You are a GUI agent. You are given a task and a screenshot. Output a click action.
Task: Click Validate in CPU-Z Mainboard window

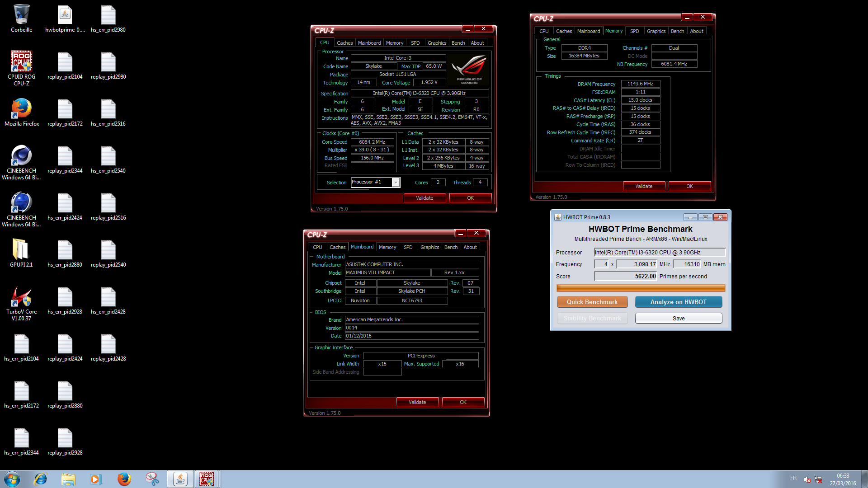point(417,402)
